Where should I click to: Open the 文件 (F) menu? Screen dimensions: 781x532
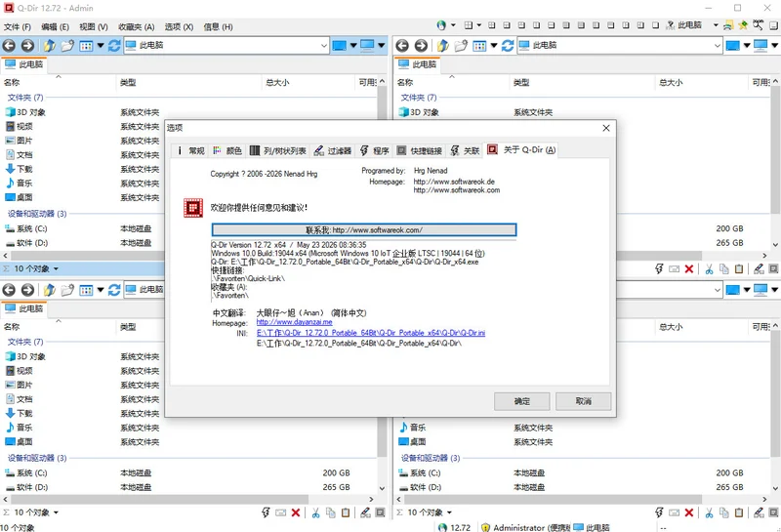coord(18,27)
